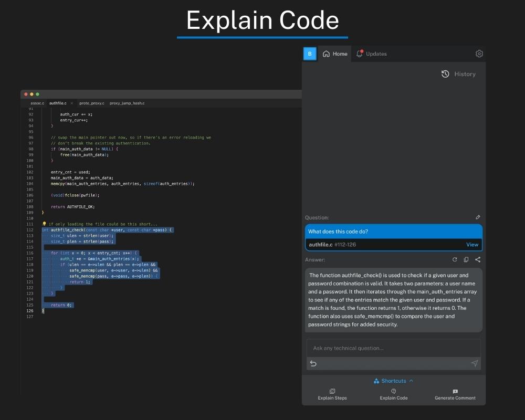Click the yellow minimize window dot
This screenshot has height=420, width=525.
[x=32, y=94]
